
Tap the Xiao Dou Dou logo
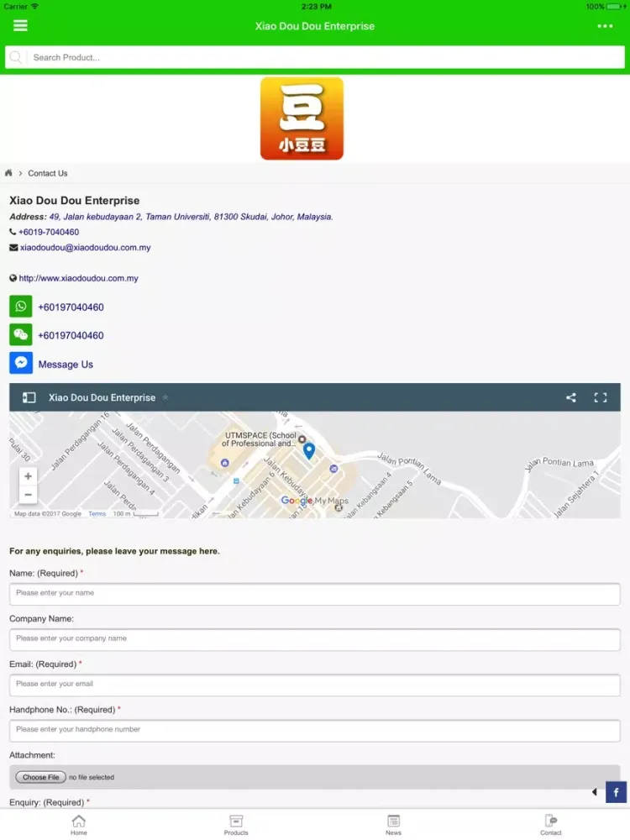click(302, 118)
